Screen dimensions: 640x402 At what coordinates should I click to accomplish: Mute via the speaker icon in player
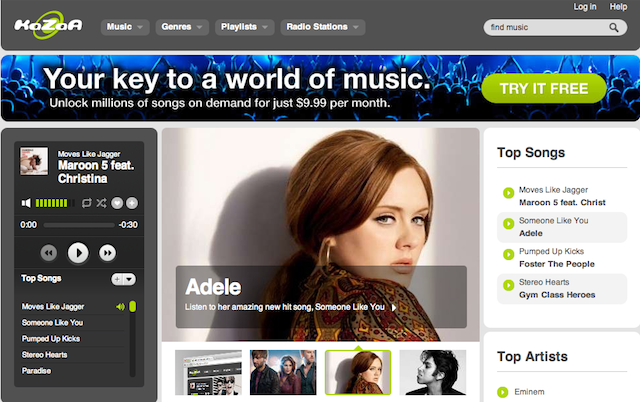tap(26, 203)
